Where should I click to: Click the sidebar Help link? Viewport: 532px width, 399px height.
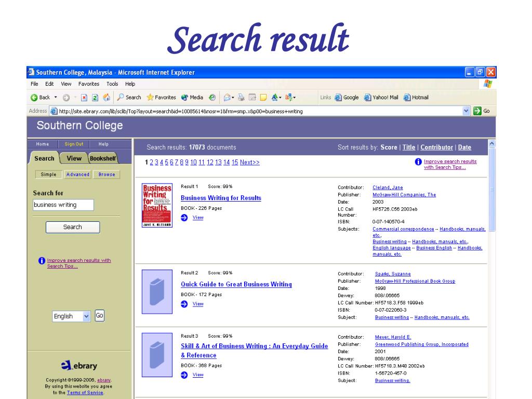pyautogui.click(x=103, y=144)
